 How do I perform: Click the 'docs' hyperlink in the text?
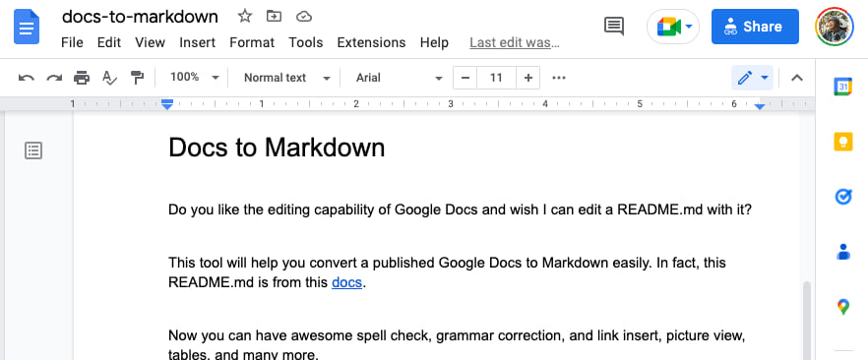pyautogui.click(x=346, y=282)
